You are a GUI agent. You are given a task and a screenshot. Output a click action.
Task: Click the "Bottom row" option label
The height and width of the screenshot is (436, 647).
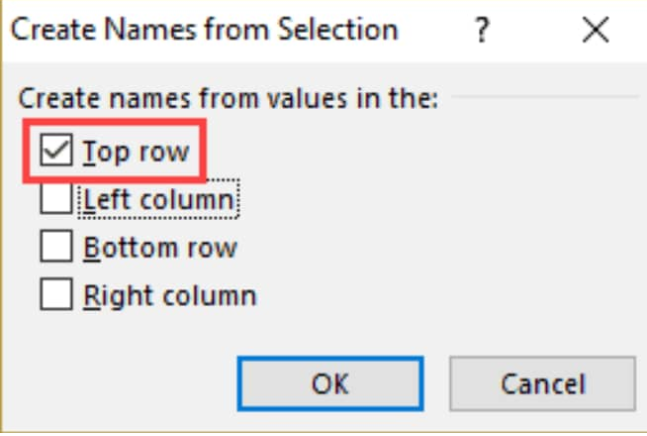160,247
